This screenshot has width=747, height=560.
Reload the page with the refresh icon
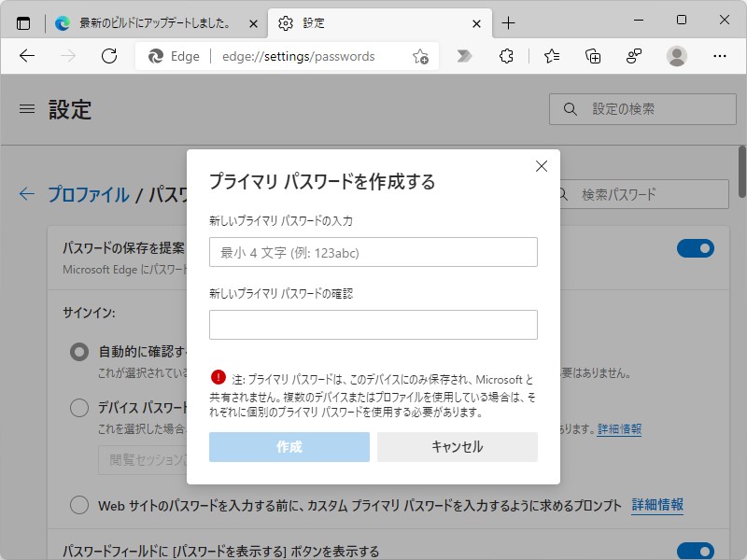109,56
